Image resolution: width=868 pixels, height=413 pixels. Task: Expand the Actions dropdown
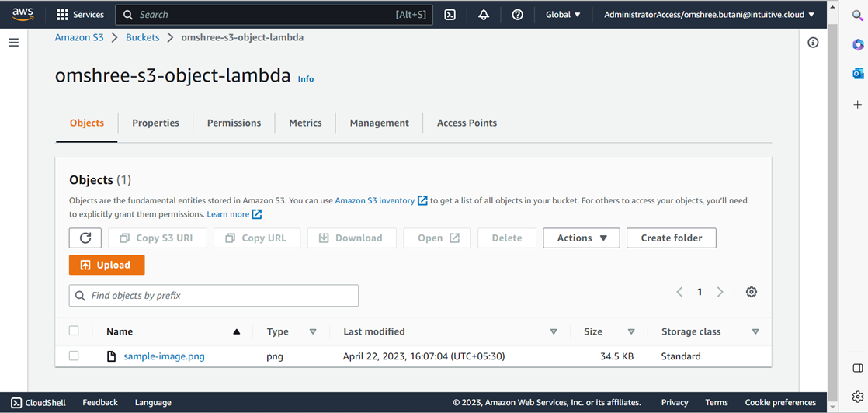pos(581,238)
